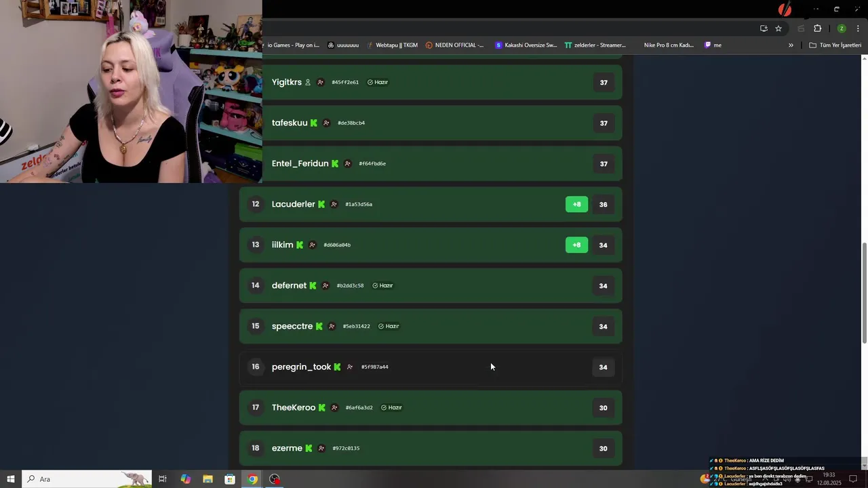868x488 pixels.
Task: Click the ID #972c0135
Action: coord(346,448)
